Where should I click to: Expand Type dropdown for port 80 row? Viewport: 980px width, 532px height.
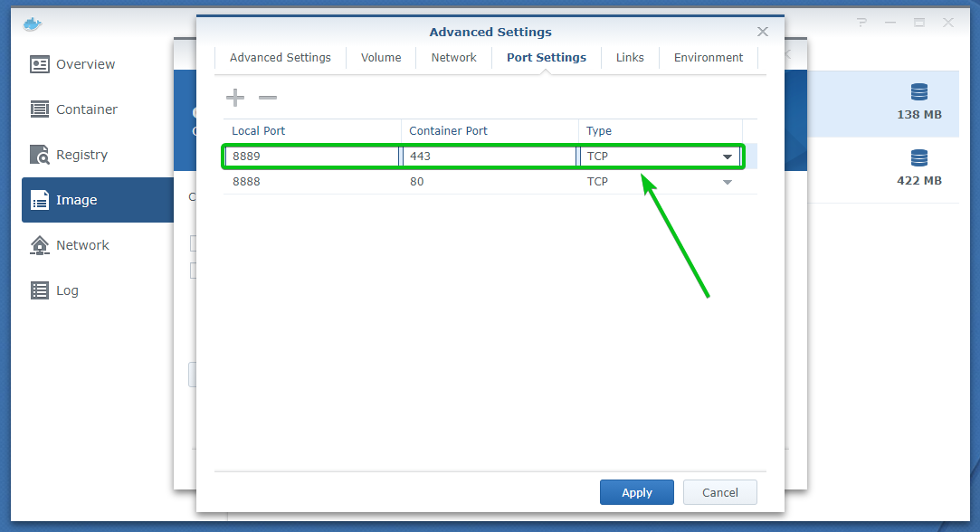(x=727, y=182)
